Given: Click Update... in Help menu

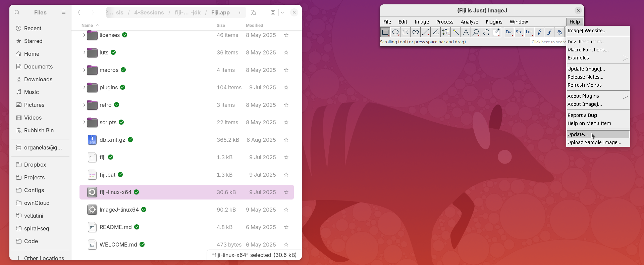Looking at the screenshot, I should point(578,134).
